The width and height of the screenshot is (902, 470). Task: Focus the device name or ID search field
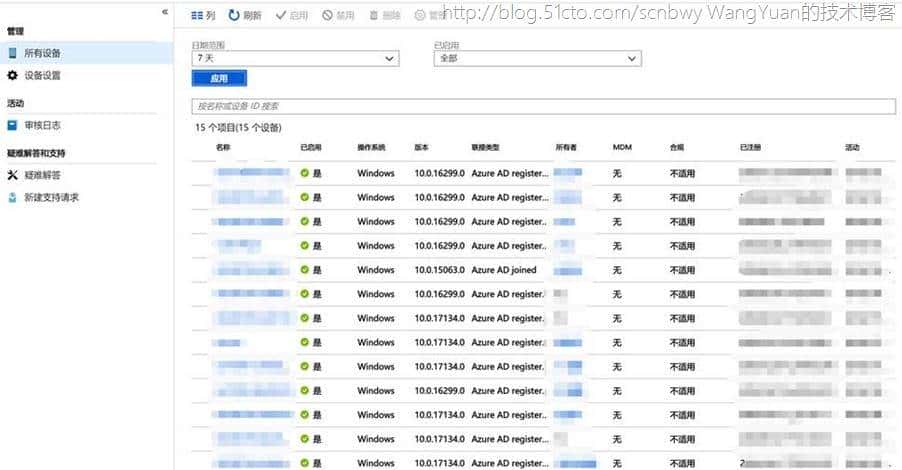(544, 106)
